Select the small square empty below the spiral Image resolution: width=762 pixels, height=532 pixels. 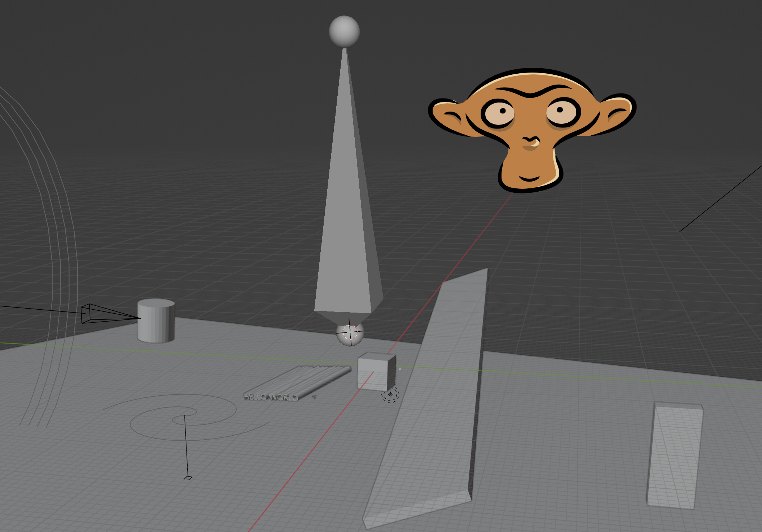coord(188,478)
